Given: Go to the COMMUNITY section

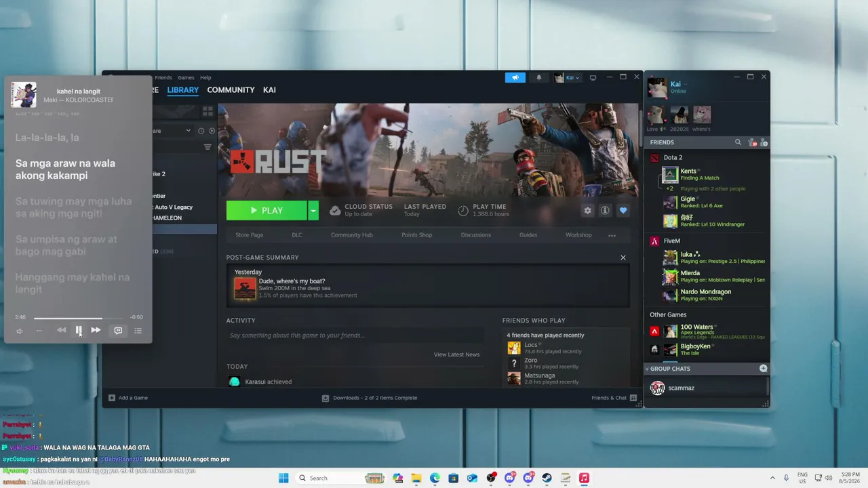Looking at the screenshot, I should coord(231,89).
